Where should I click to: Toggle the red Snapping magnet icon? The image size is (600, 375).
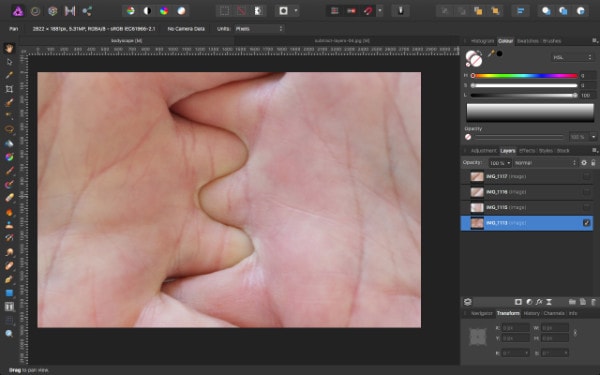(368, 11)
